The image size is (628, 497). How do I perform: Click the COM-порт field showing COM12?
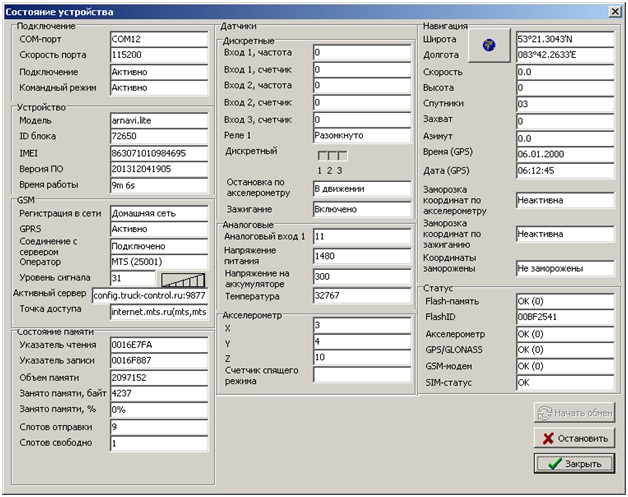coord(158,38)
